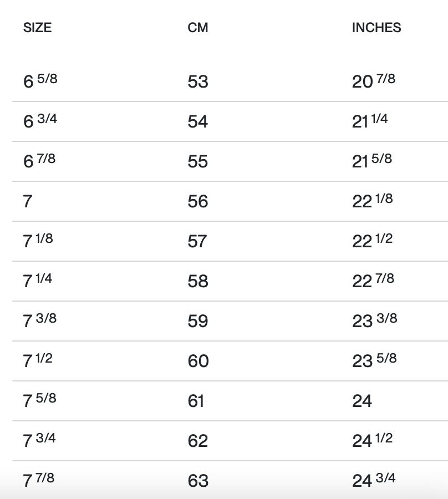Select the 6 5/8 size cell

40,81
